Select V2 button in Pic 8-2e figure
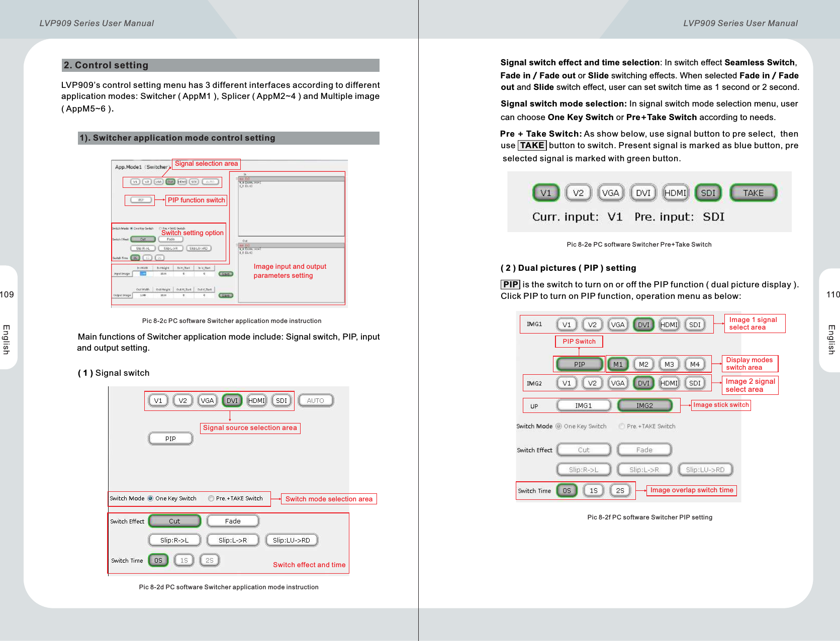 click(x=578, y=193)
